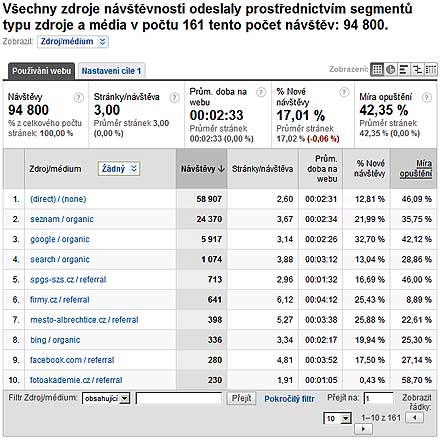Open help for Stránky/návštěva metric
The image size is (440, 440).
175,98
